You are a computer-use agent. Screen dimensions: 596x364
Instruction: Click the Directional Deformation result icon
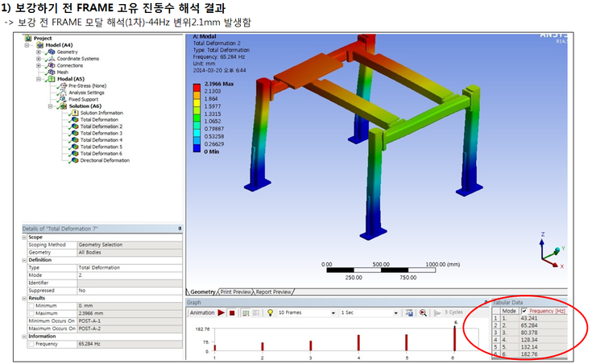[x=75, y=160]
